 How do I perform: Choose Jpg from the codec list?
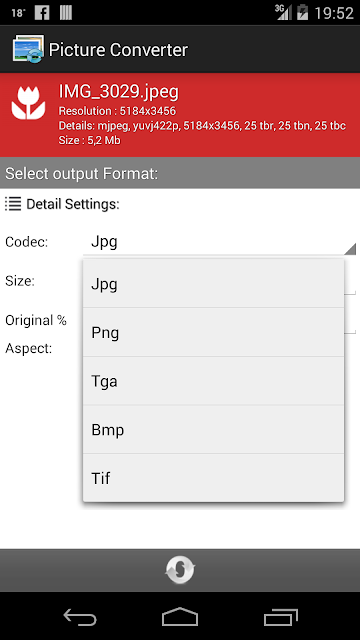213,283
